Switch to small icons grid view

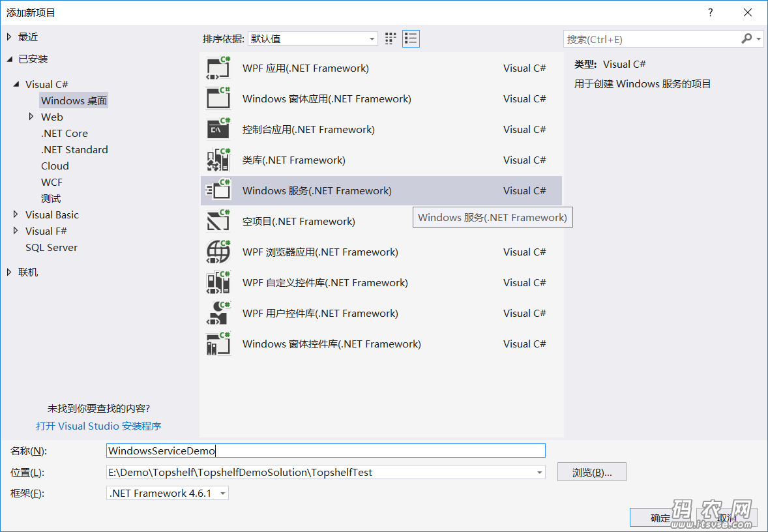[x=391, y=38]
